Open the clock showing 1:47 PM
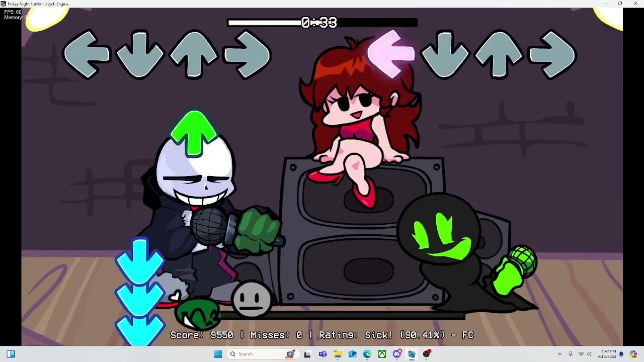 pos(607,354)
